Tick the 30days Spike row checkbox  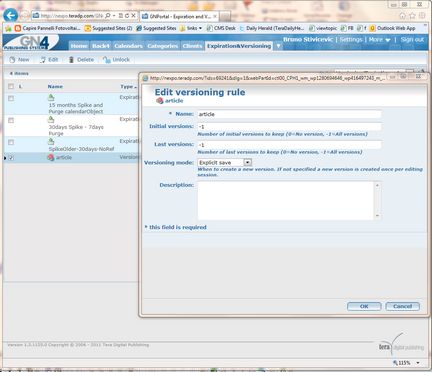click(11, 121)
